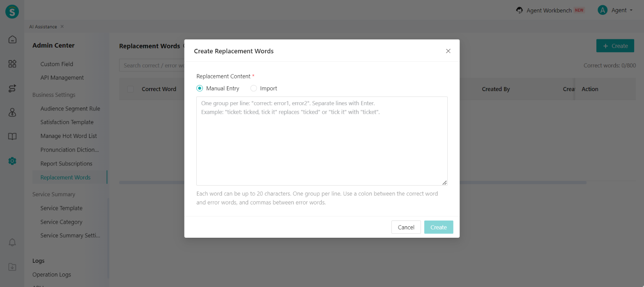Click the text area resize handle
Viewport: 644px width, 287px height.
444,182
